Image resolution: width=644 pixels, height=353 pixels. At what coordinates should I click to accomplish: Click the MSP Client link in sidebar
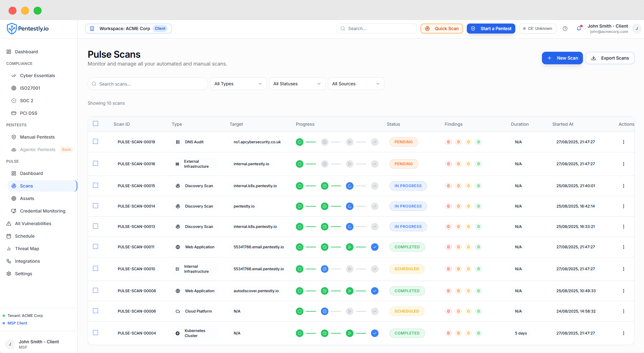click(x=17, y=323)
